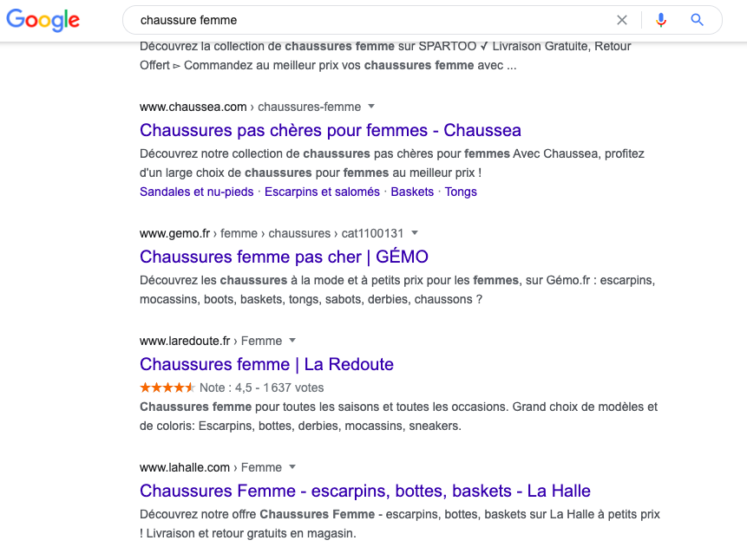Click the 'Tongs' sitelink
This screenshot has height=560, width=747.
(461, 192)
